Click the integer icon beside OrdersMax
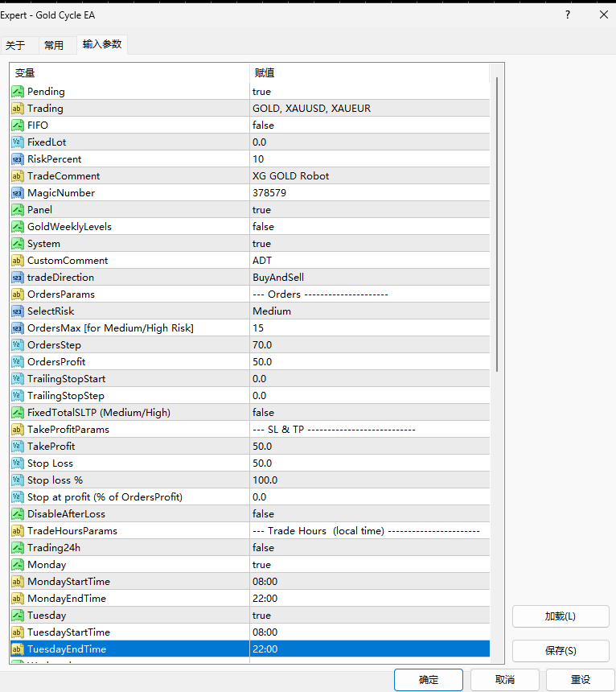 [x=18, y=328]
